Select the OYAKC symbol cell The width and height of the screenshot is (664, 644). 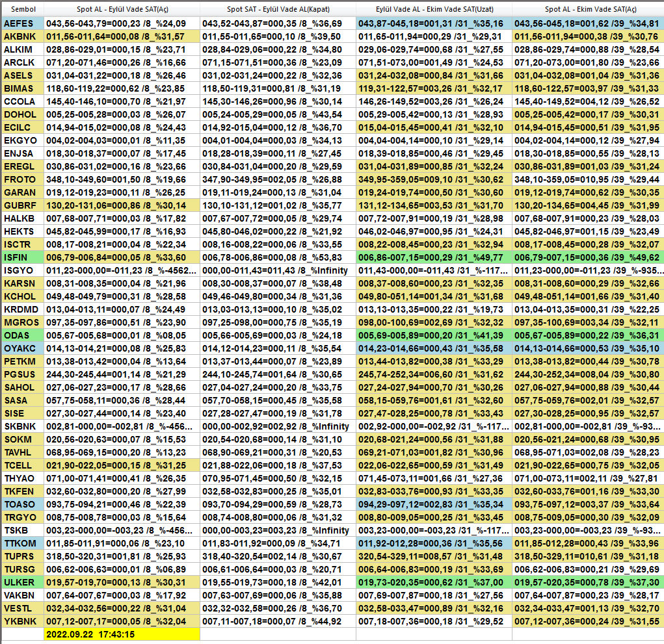pyautogui.click(x=23, y=349)
